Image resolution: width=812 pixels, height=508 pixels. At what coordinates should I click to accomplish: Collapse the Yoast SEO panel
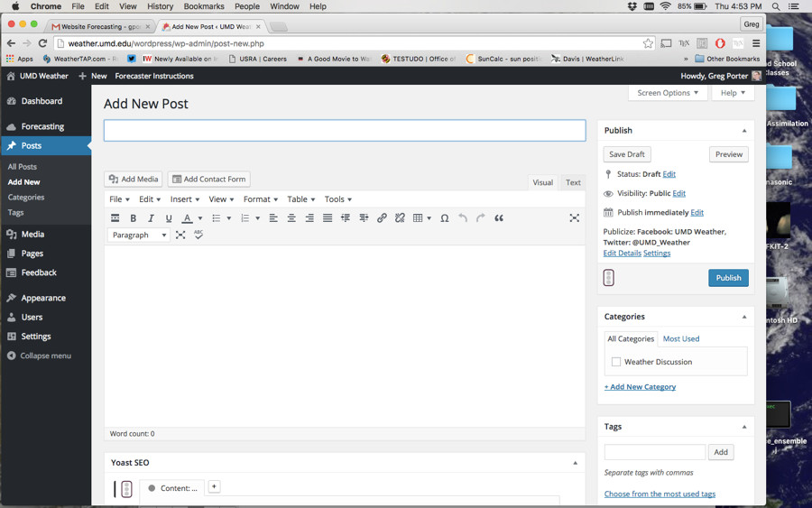pos(575,463)
